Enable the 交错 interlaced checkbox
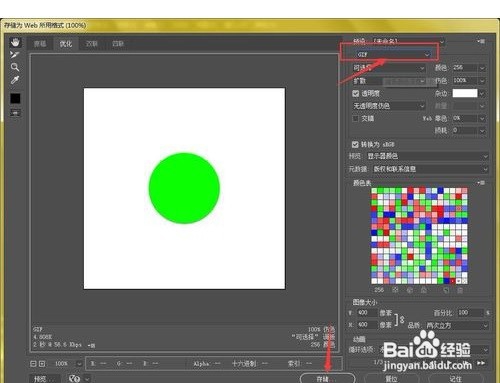The height and width of the screenshot is (383, 500). pyautogui.click(x=356, y=119)
